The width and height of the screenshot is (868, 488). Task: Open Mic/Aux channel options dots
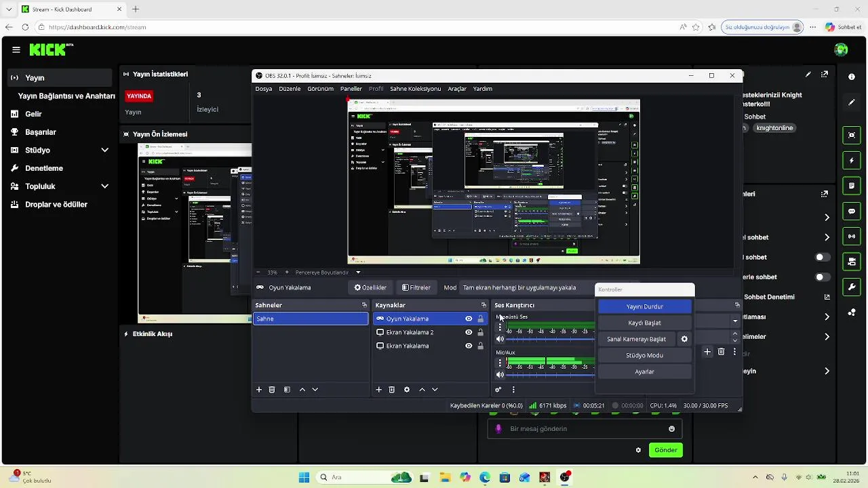(x=500, y=363)
